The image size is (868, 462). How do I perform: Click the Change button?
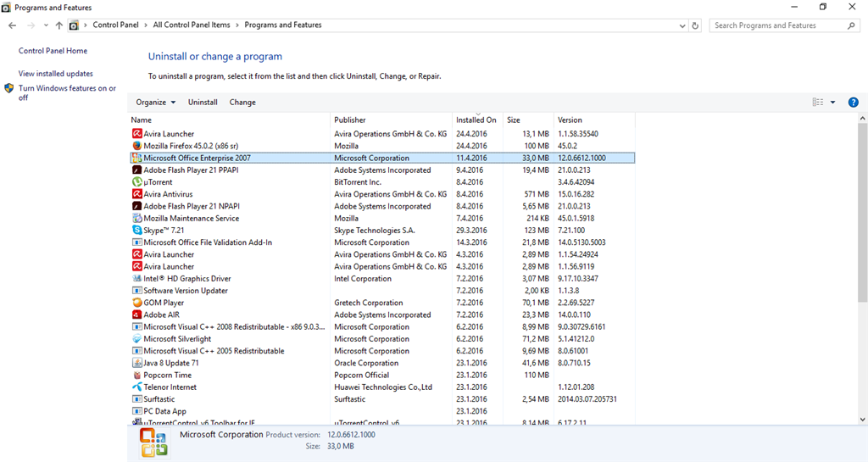[x=242, y=103]
